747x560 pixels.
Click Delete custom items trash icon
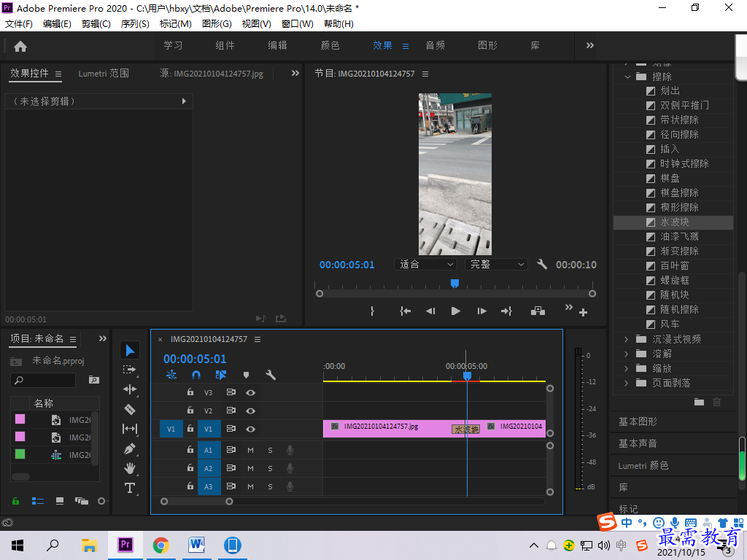716,402
